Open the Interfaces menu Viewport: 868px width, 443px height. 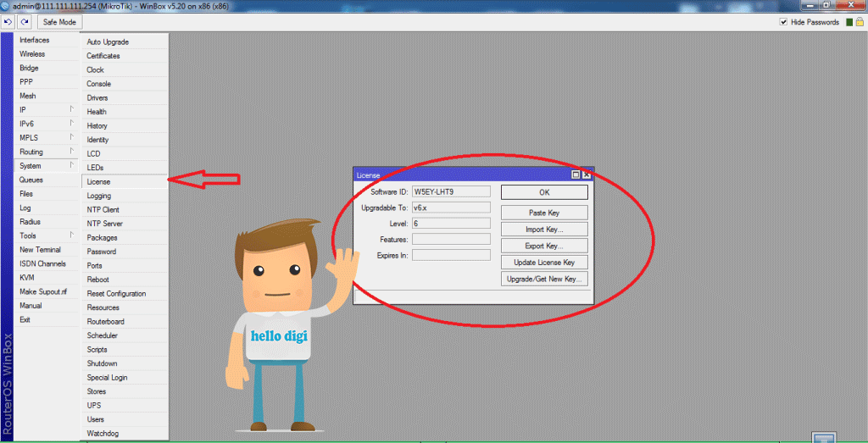pyautogui.click(x=47, y=41)
